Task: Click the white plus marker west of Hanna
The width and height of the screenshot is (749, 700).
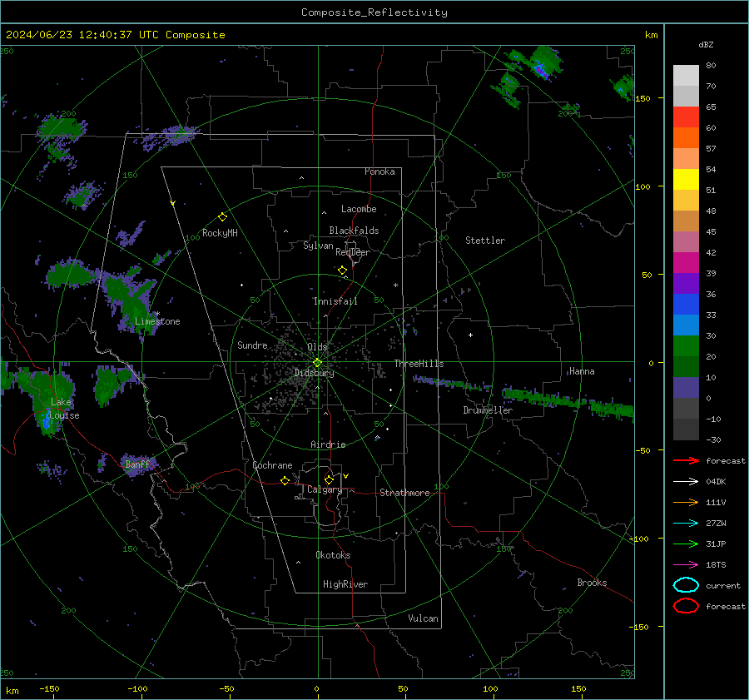Action: click(x=470, y=335)
